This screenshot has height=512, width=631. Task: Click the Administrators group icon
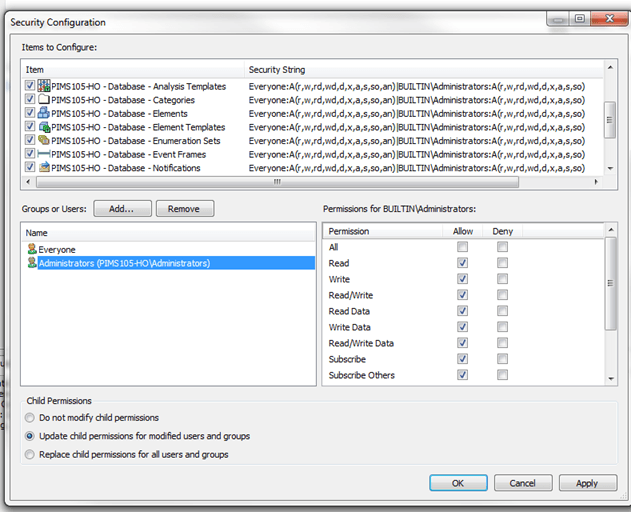click(x=32, y=263)
